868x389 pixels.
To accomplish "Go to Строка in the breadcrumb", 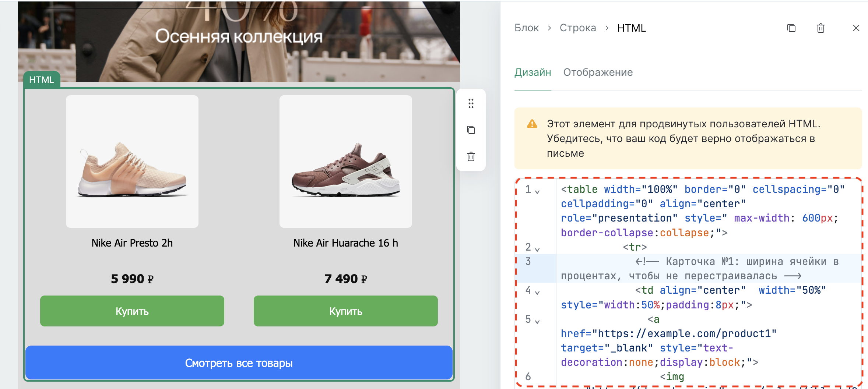I will (578, 28).
